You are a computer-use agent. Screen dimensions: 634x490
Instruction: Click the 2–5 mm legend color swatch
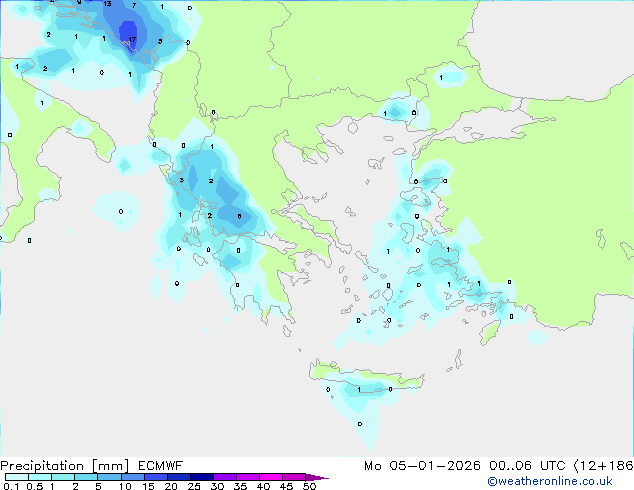(86, 477)
